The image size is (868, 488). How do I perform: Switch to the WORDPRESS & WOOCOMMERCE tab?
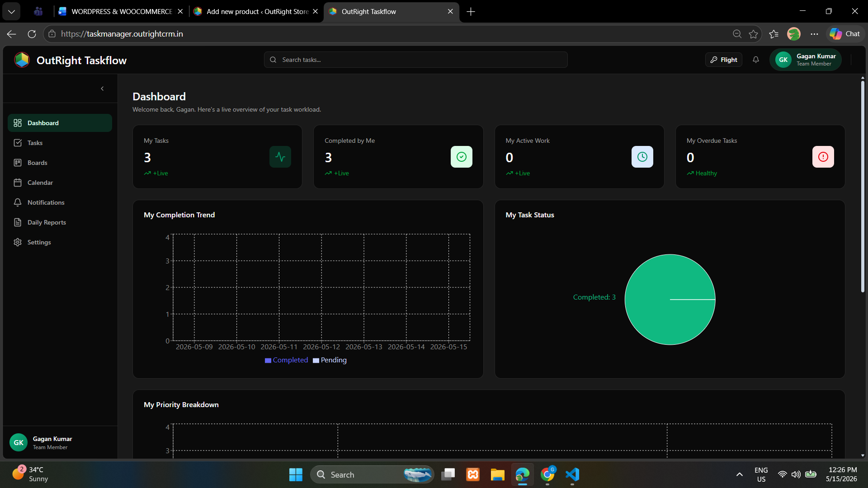click(121, 11)
